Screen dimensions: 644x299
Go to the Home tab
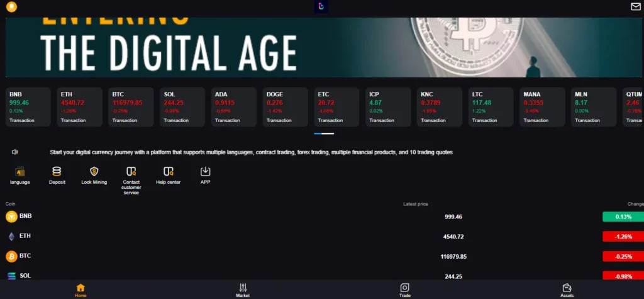pos(80,290)
